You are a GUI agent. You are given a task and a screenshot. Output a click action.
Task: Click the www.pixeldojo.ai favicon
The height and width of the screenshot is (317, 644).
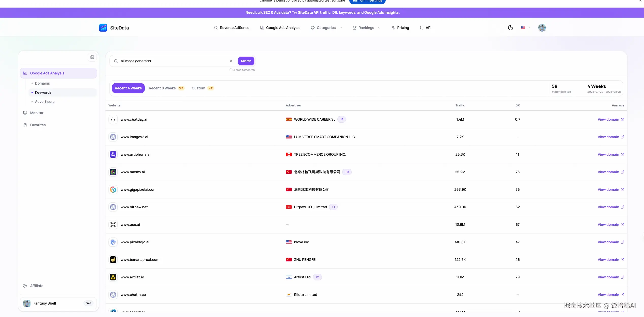tap(113, 242)
